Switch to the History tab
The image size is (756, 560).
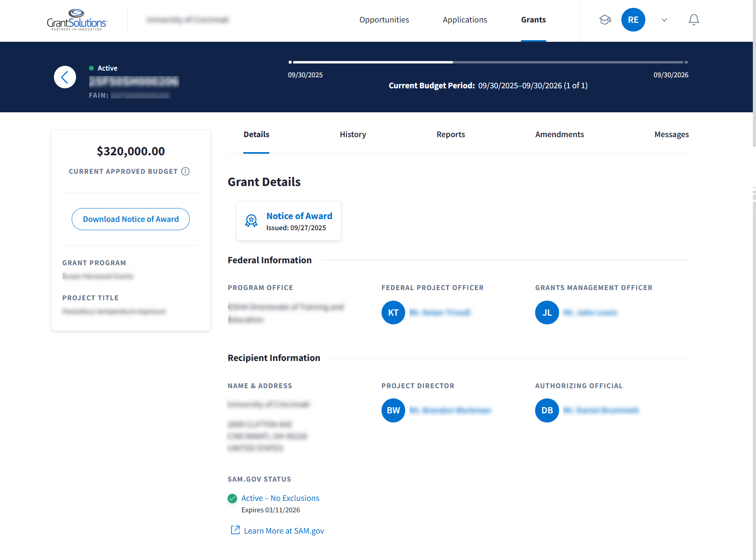[x=353, y=135]
